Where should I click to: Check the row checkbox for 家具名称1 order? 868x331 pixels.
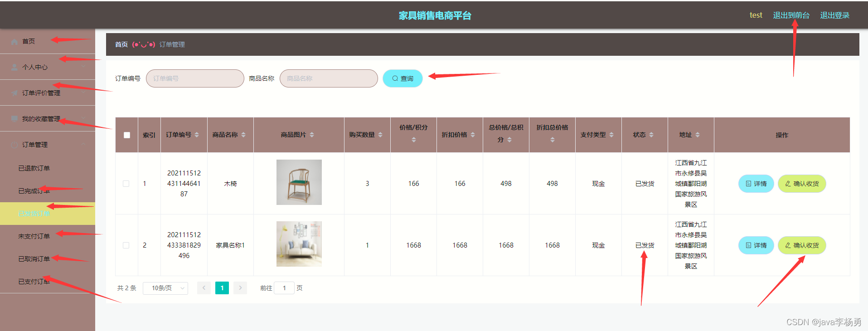[126, 245]
